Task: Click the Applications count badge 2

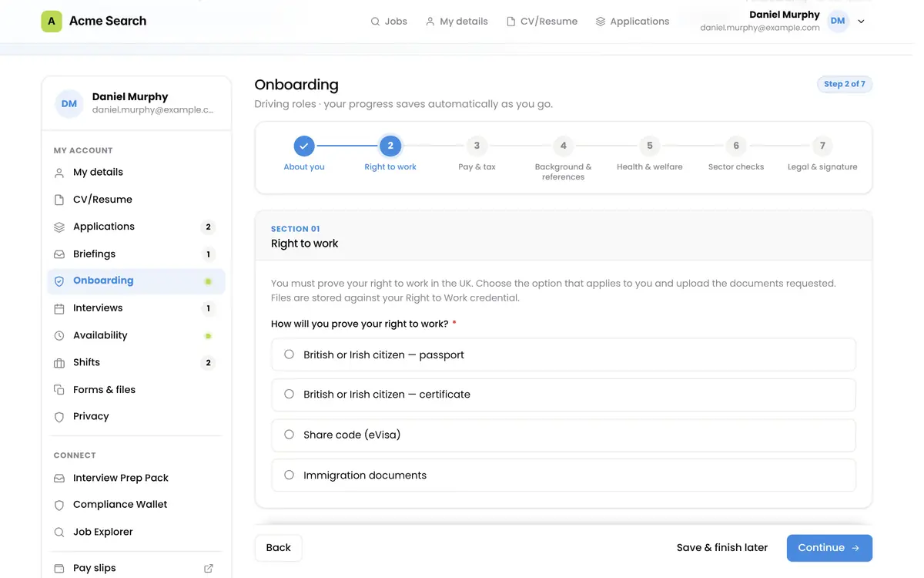Action: coord(208,227)
